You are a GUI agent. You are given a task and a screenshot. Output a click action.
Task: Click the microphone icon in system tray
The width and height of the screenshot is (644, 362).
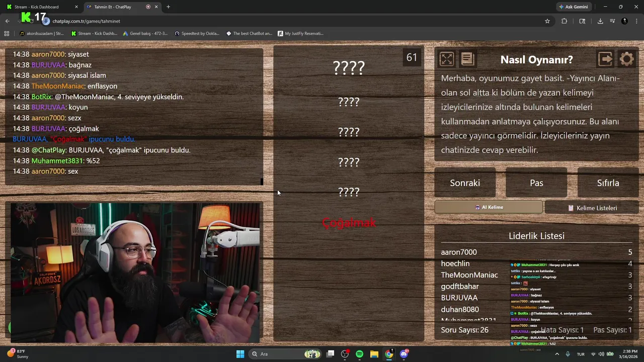(x=568, y=354)
